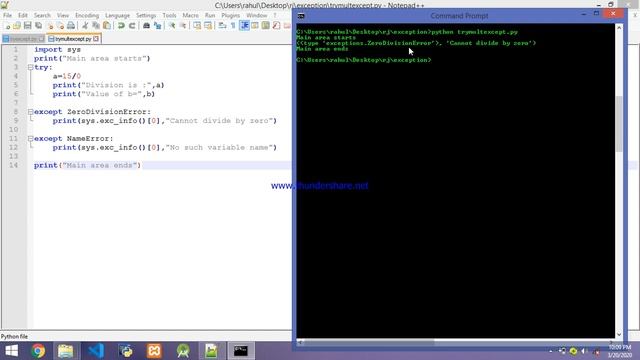Viewport: 640px width, 360px height.
Task: Open Command Prompt system menu icon
Action: click(301, 16)
